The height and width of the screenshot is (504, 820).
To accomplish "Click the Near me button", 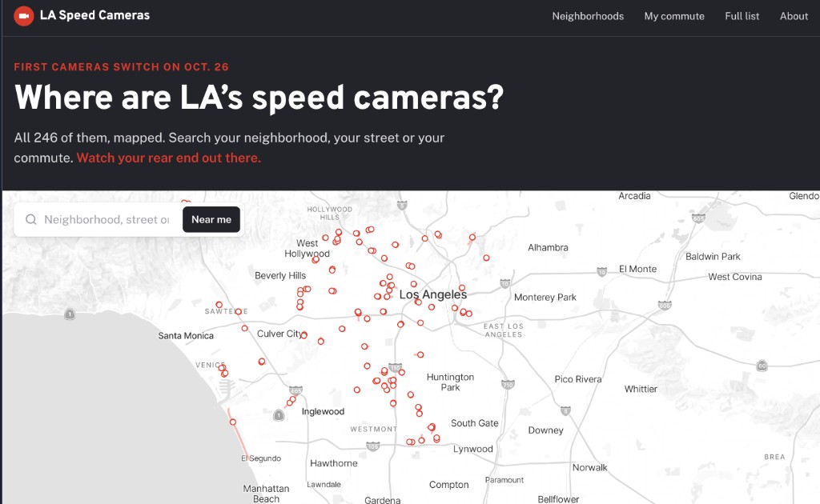I will (x=211, y=219).
